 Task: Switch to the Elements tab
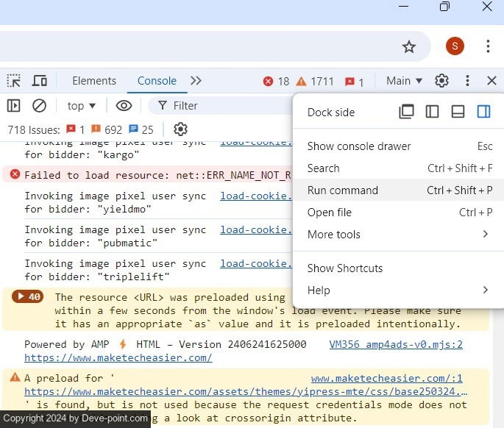tap(94, 81)
